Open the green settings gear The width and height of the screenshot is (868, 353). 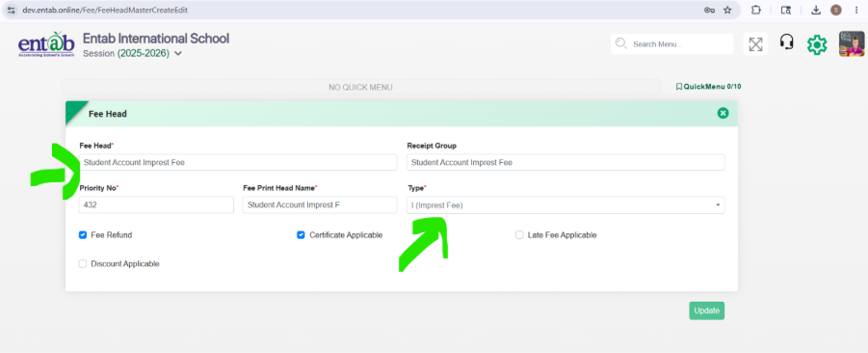[817, 44]
